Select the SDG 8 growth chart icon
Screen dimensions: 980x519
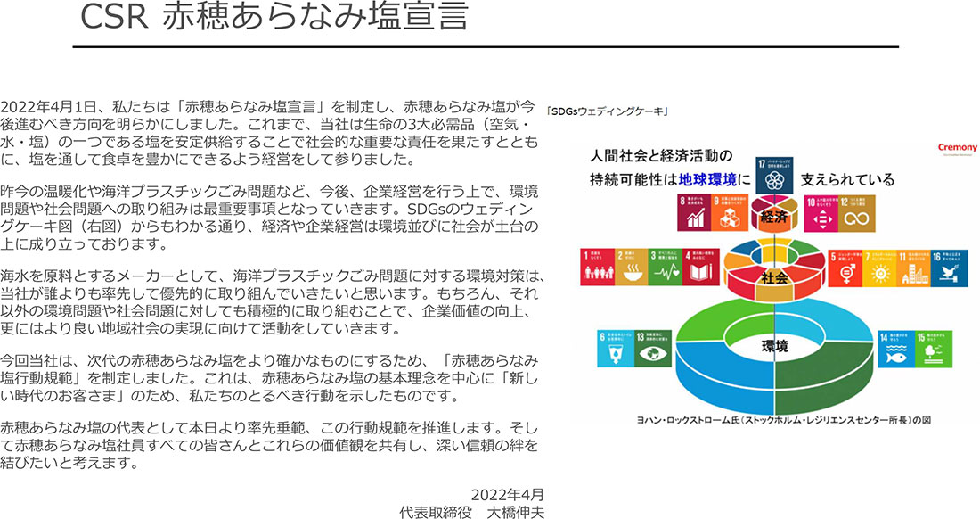(697, 214)
